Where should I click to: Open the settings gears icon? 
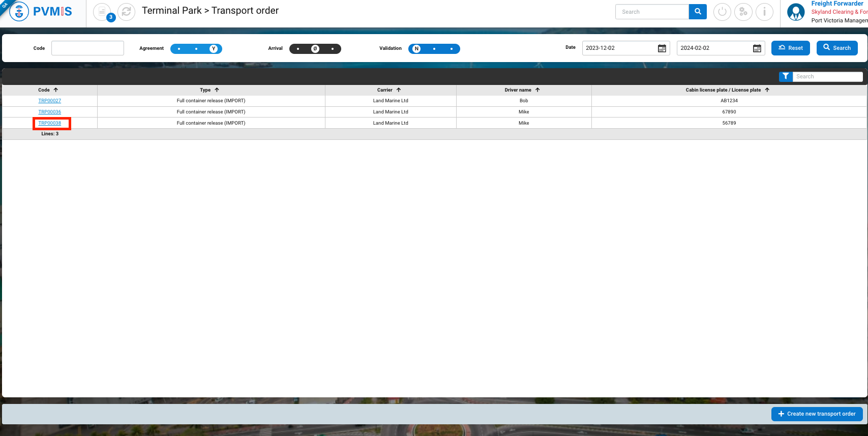[x=743, y=12]
